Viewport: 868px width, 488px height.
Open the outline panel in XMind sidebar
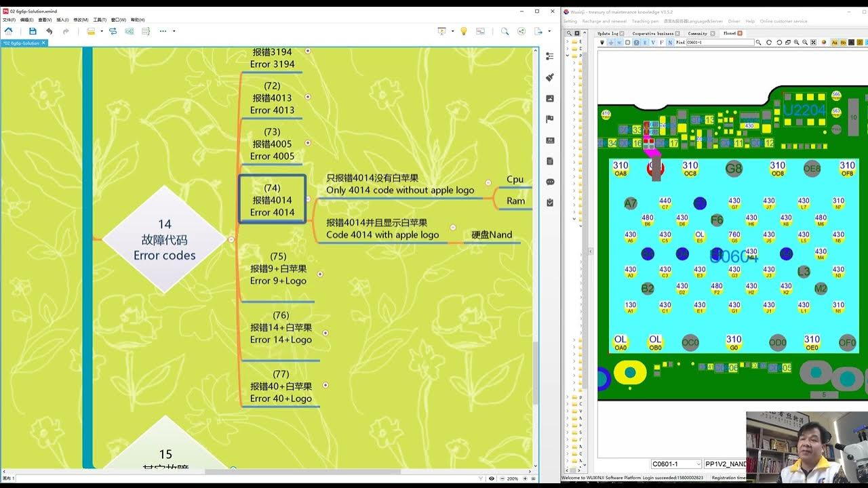[x=550, y=56]
